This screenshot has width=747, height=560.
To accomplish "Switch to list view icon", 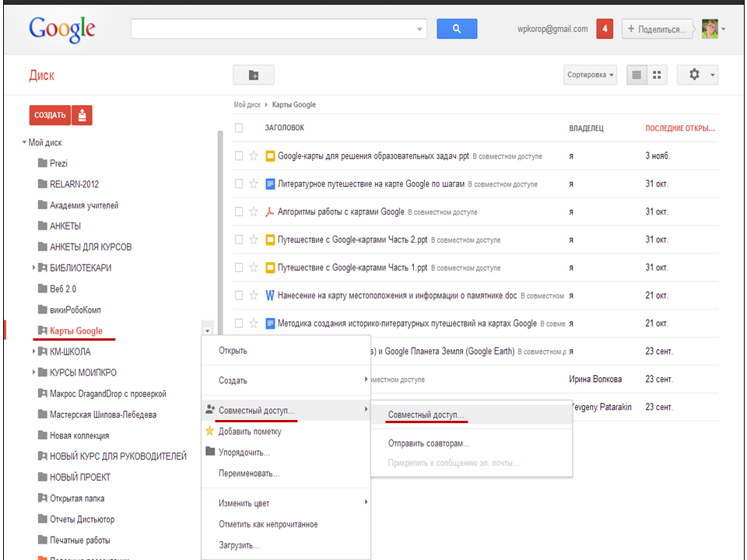I will pyautogui.click(x=637, y=75).
